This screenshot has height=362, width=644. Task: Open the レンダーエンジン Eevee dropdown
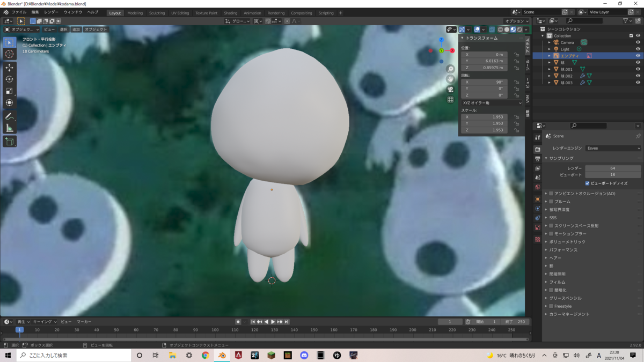pyautogui.click(x=613, y=148)
